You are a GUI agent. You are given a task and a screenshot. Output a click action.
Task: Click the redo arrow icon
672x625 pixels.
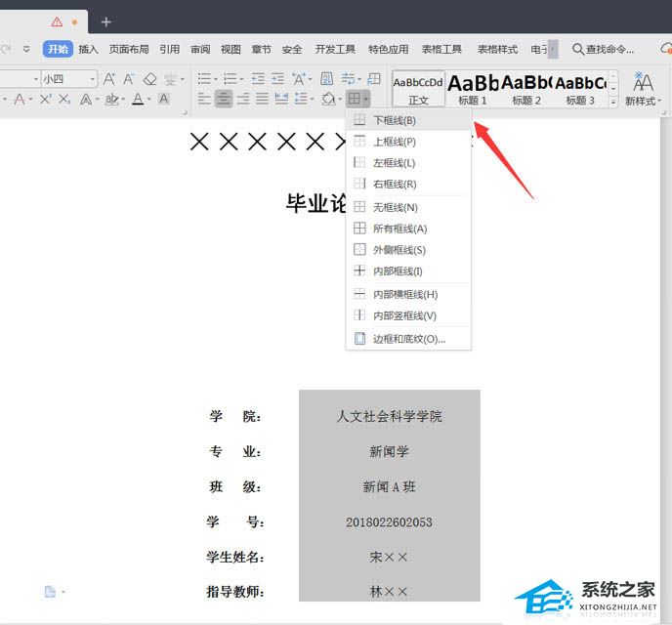6,49
